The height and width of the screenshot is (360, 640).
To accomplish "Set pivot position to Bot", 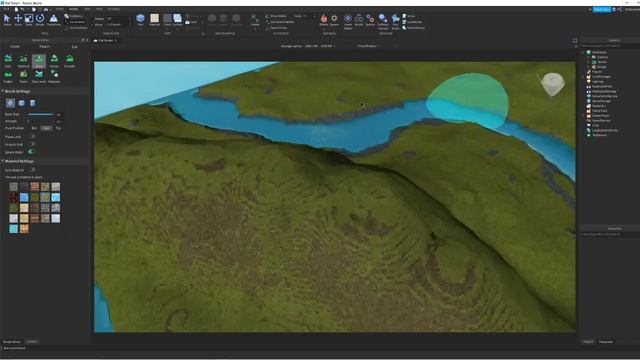I will pyautogui.click(x=34, y=128).
